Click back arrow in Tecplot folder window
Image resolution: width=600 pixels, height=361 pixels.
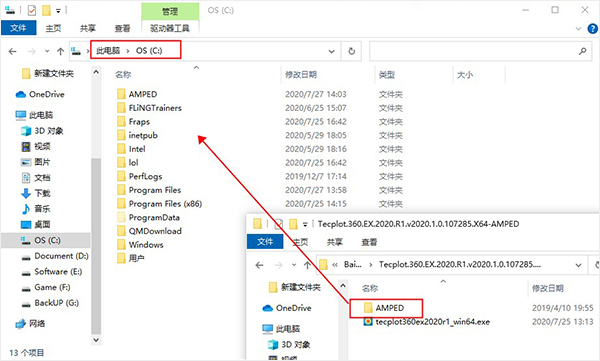[259, 265]
